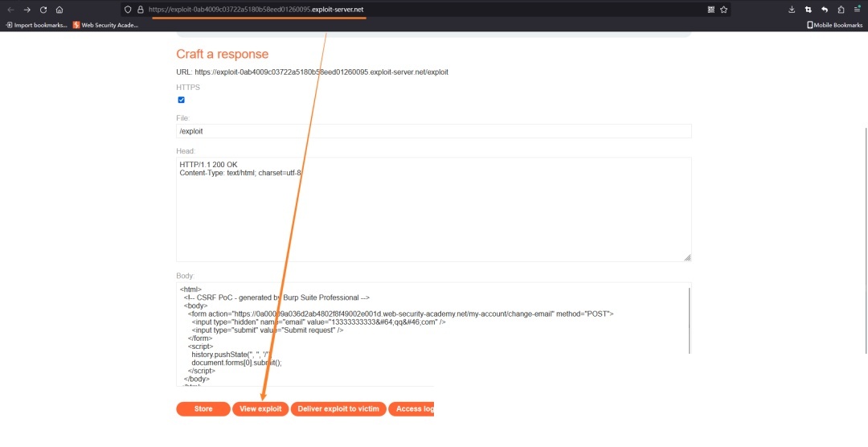Click the 'File:' label
This screenshot has height=447, width=868.
click(183, 118)
